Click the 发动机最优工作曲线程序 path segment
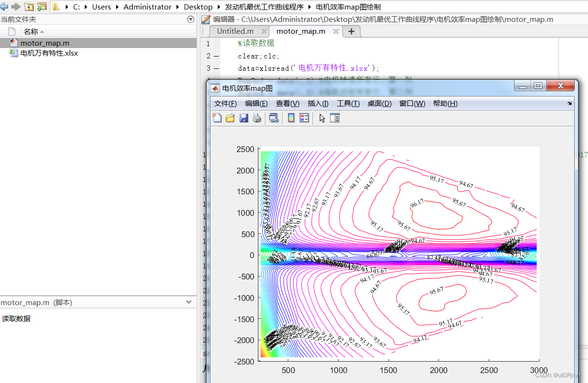The width and height of the screenshot is (588, 383). tap(264, 7)
